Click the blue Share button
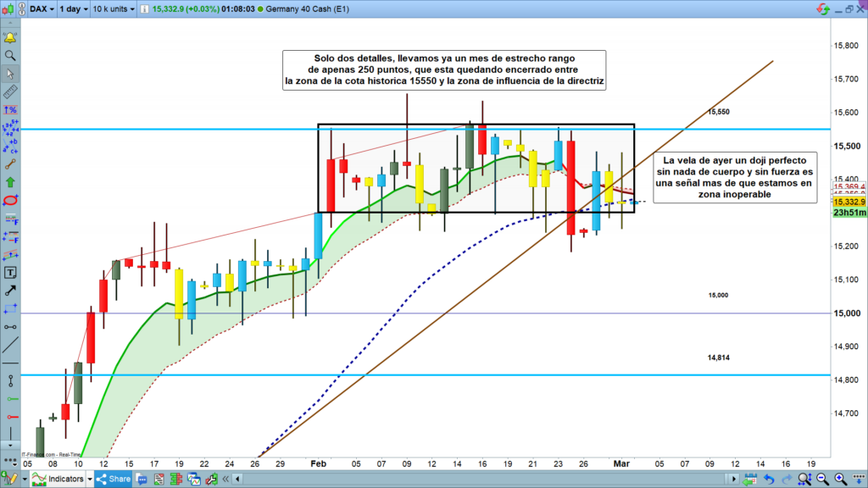868x488 pixels. (113, 480)
